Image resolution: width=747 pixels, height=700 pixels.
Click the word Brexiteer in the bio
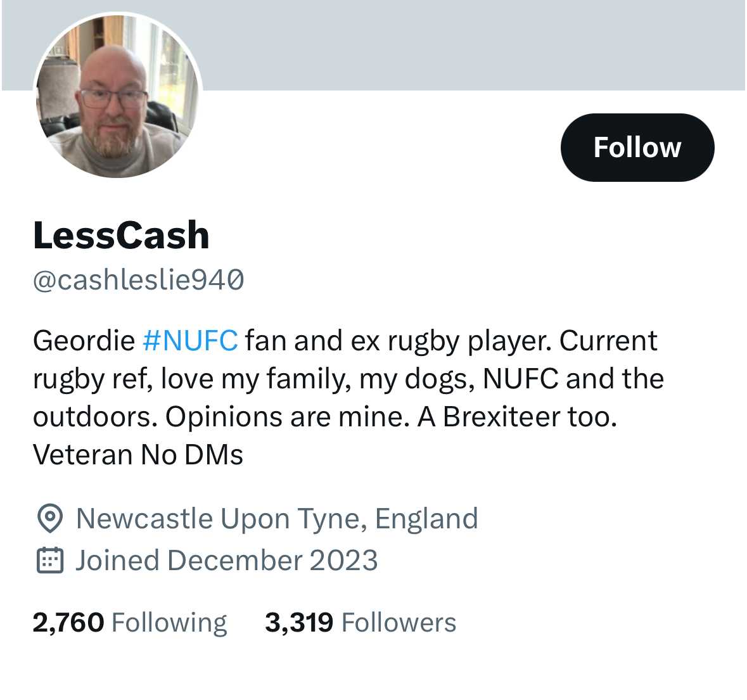coord(491,416)
